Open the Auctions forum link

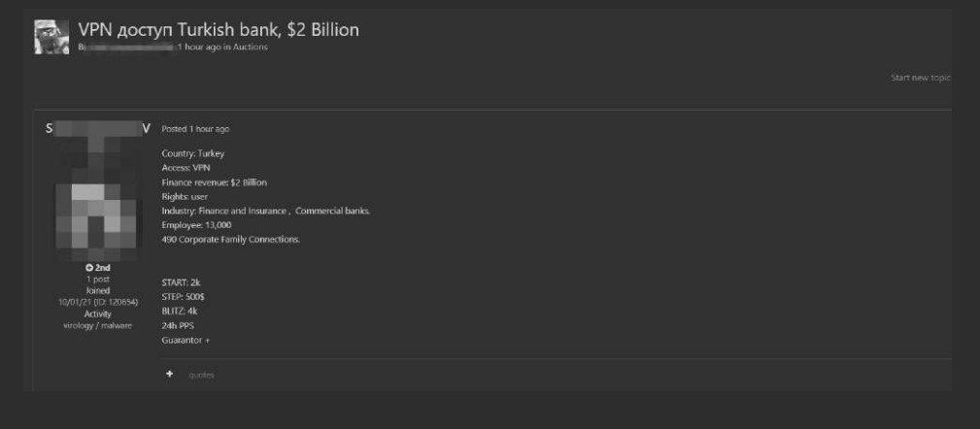250,47
